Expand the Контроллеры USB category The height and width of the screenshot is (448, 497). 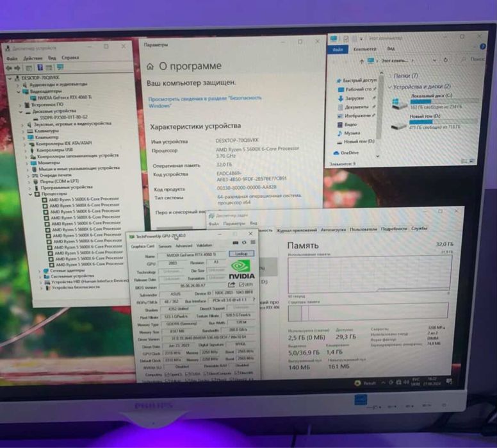[x=26, y=151]
